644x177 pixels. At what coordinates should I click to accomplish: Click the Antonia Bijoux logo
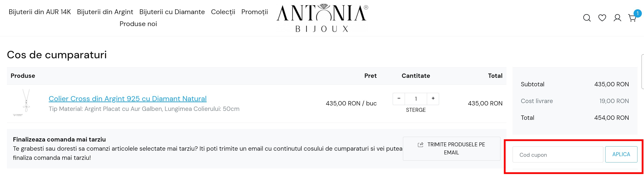[322, 17]
